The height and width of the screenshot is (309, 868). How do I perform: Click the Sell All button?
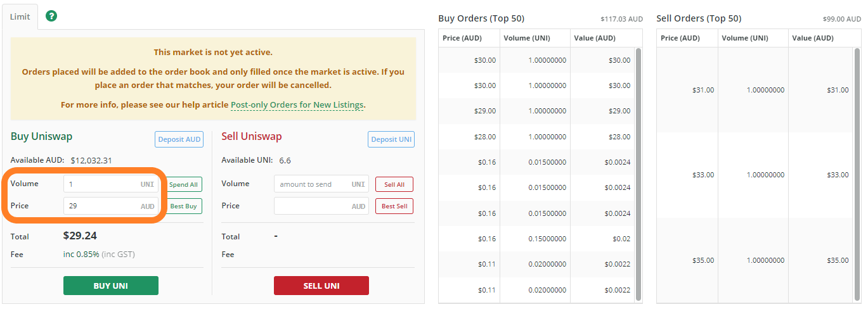tap(394, 184)
